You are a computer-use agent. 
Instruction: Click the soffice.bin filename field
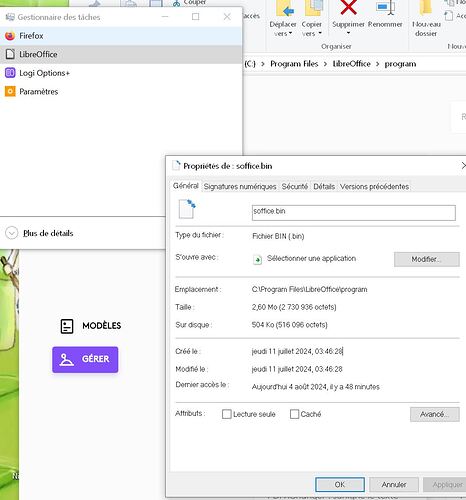[x=354, y=213]
